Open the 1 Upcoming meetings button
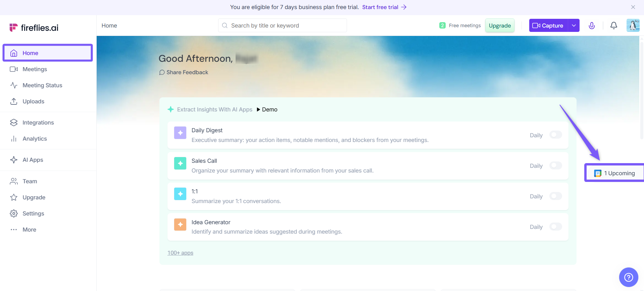 614,173
